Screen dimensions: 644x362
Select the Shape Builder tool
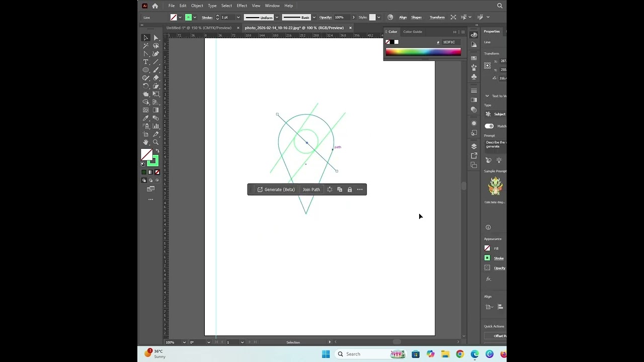coord(146,102)
